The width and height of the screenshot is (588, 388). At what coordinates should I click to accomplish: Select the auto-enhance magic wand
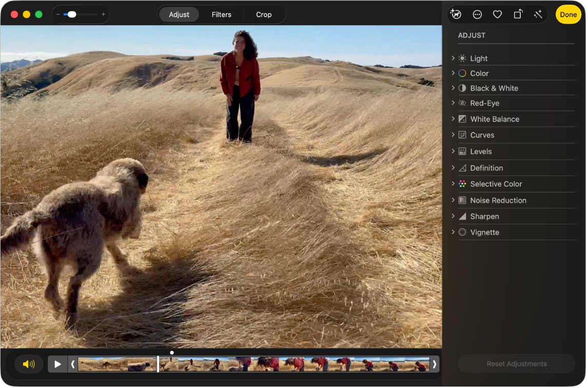(538, 14)
